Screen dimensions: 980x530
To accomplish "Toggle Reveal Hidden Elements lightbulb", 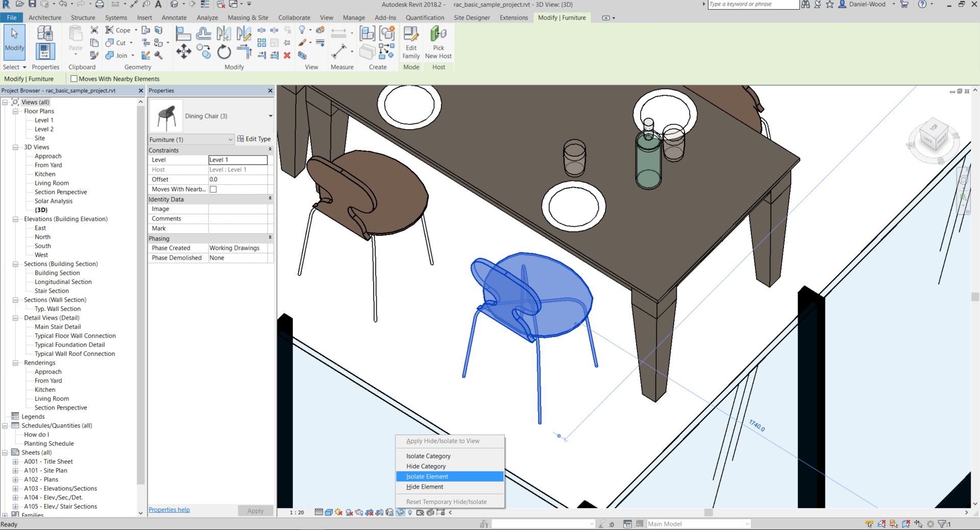I will 410,513.
